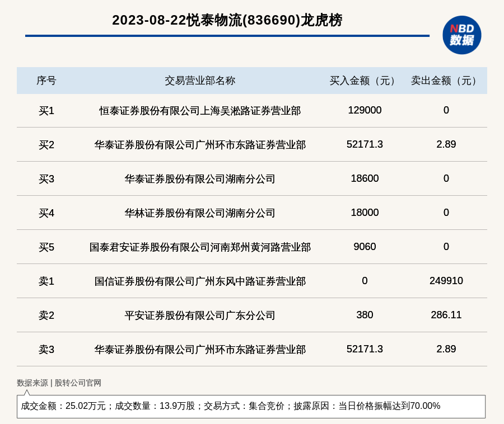
Task: Select the 买3 row label
Action: 46,179
